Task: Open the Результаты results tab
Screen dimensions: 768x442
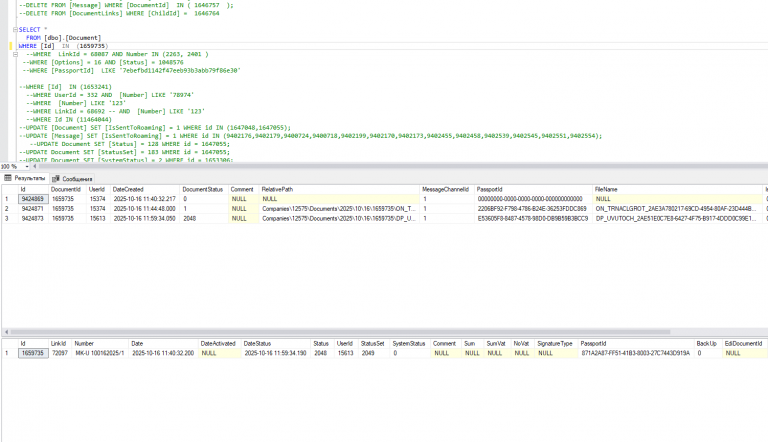Action: pos(29,178)
